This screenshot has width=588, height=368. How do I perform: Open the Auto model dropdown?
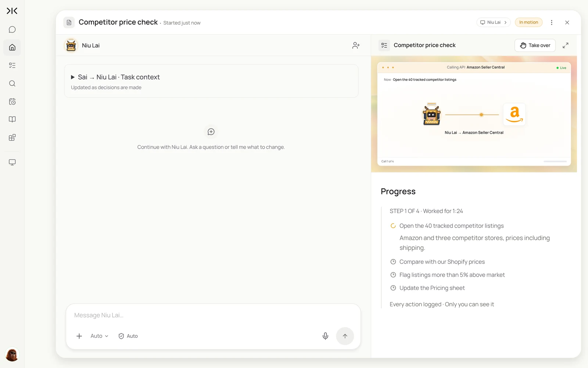(x=99, y=336)
